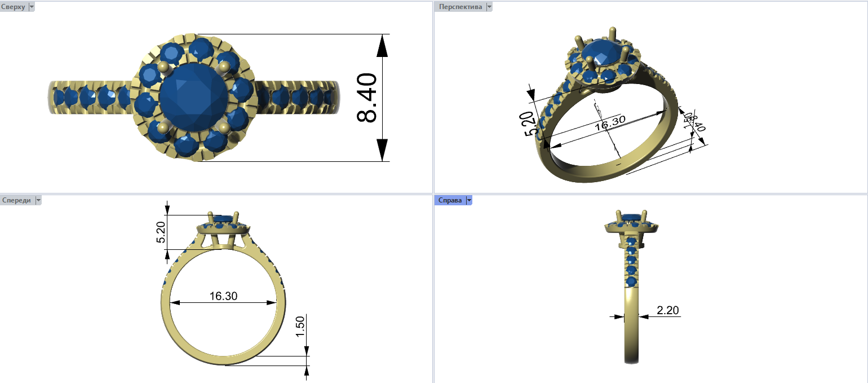Pick the ring shank in Right view

pos(631,333)
